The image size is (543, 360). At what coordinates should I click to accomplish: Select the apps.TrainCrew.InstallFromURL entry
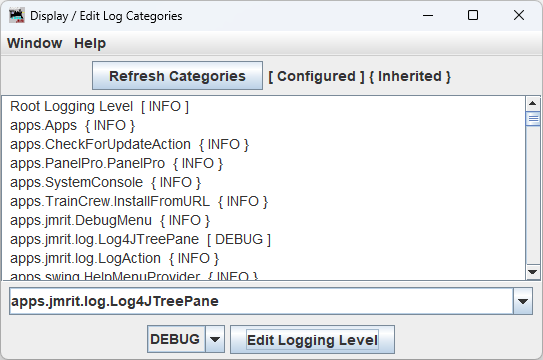pyautogui.click(x=264, y=201)
